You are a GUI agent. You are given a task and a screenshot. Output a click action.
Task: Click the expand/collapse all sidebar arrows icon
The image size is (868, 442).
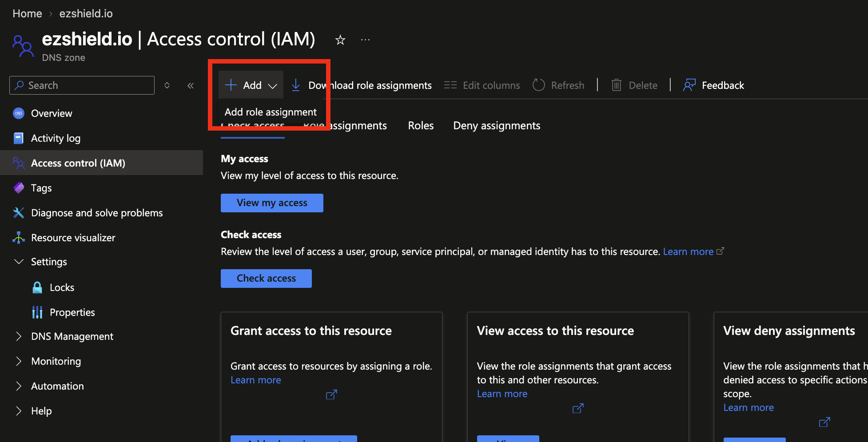[167, 85]
